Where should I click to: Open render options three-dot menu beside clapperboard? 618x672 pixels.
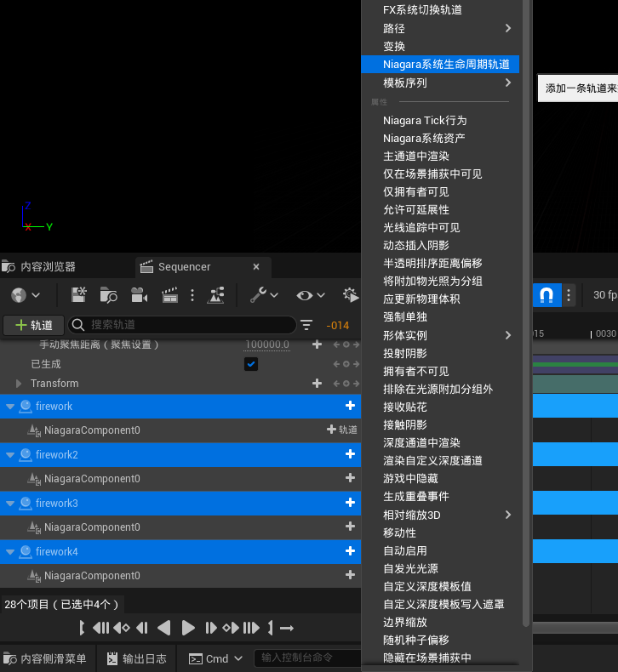(x=192, y=295)
